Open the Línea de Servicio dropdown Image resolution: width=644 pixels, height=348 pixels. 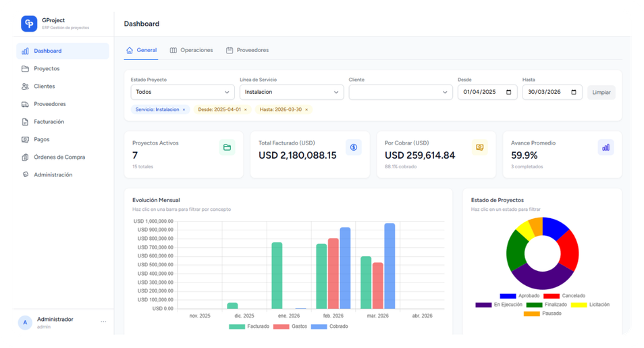click(x=291, y=92)
